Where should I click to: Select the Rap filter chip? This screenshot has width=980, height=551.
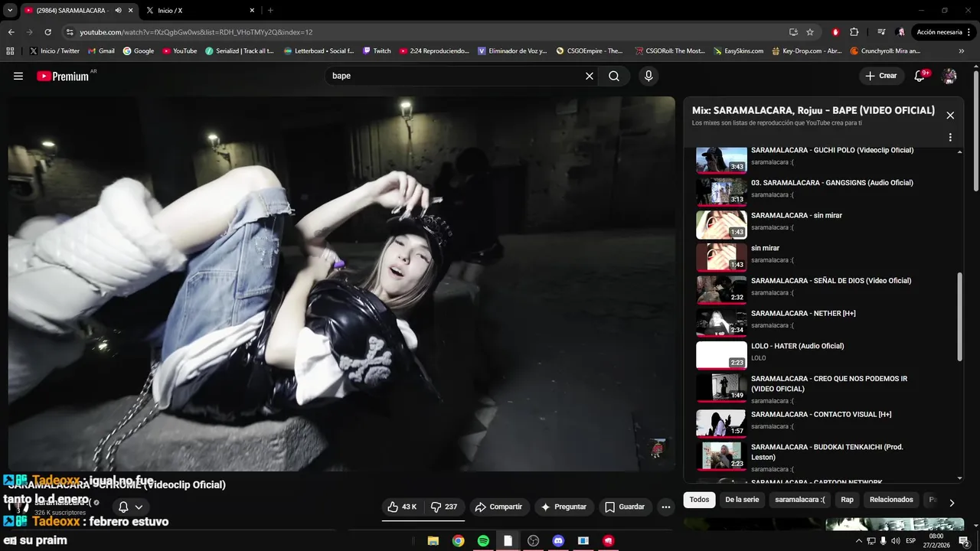(x=848, y=500)
